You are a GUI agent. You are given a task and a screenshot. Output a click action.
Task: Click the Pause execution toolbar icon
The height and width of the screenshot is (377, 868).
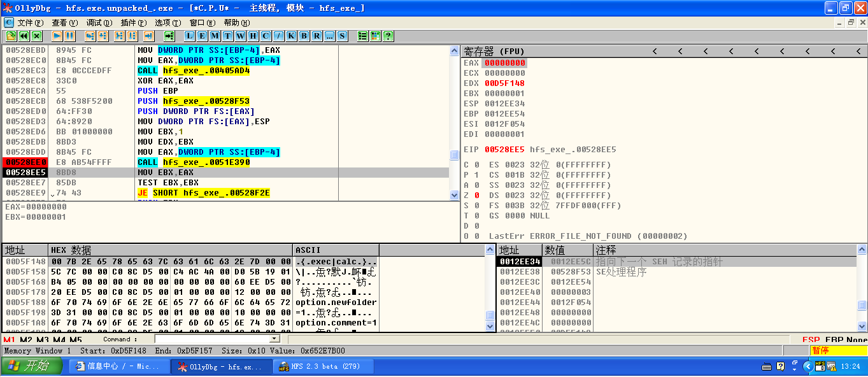pyautogui.click(x=69, y=36)
